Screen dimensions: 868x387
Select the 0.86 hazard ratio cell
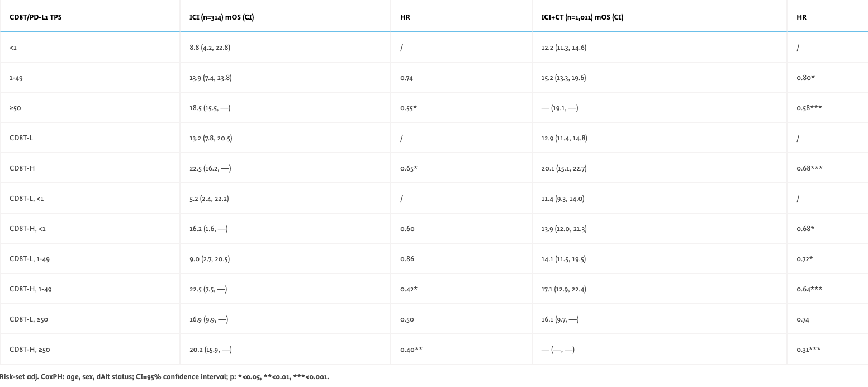407,259
